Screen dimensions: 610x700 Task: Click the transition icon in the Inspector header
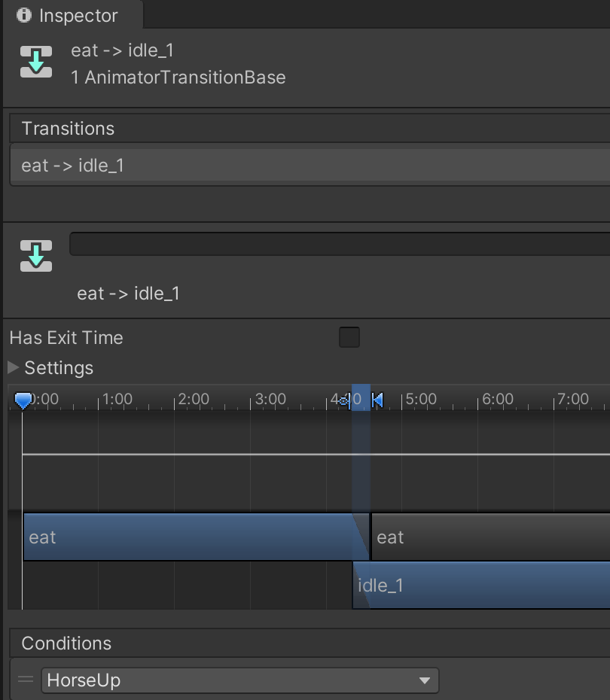pos(36,62)
